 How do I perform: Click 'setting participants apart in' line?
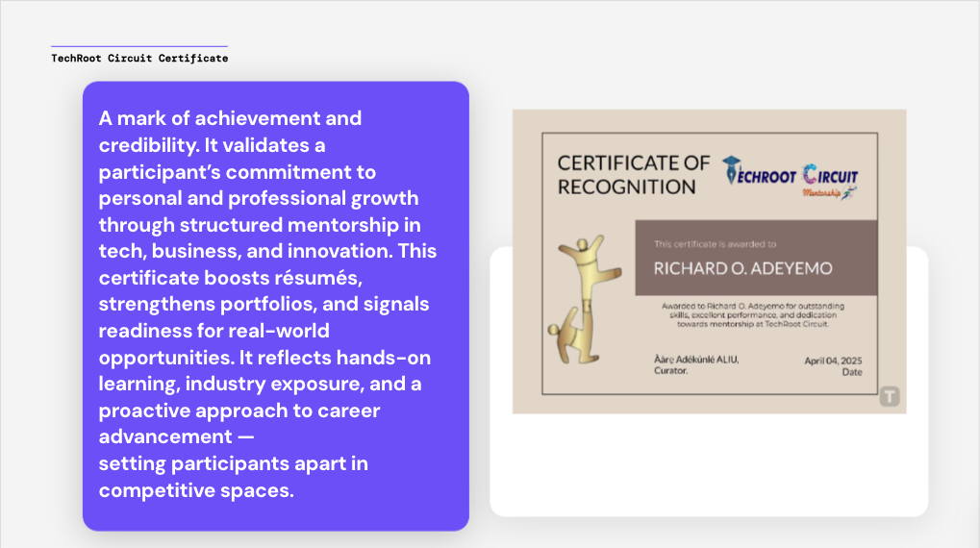pyautogui.click(x=233, y=463)
